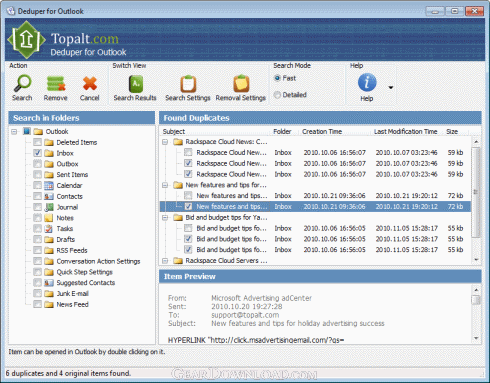Screen dimensions: 490x383
Task: Click the Remove duplicates icon
Action: click(56, 83)
